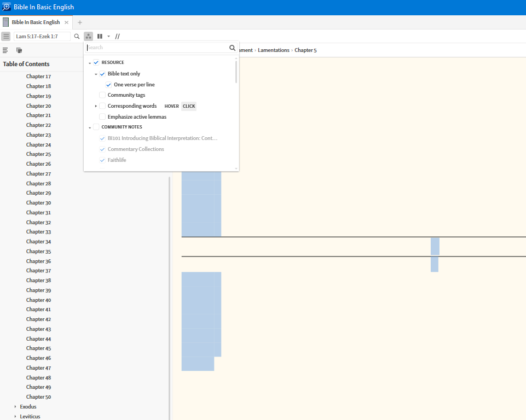Enable Corresponding words checkbox
This screenshot has height=420, width=526.
(102, 106)
